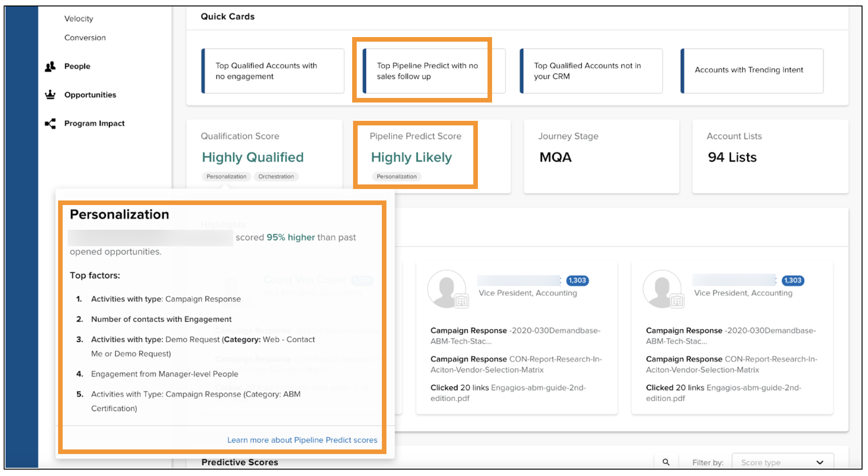
Task: Open Velocity in the sidebar
Action: click(79, 19)
